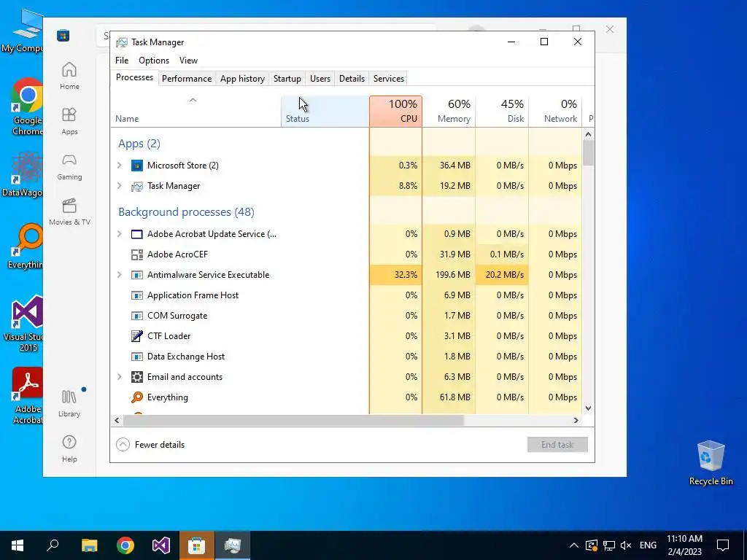Screen dimensions: 747x560
Task: Switch to the App history tab
Action: (242, 79)
